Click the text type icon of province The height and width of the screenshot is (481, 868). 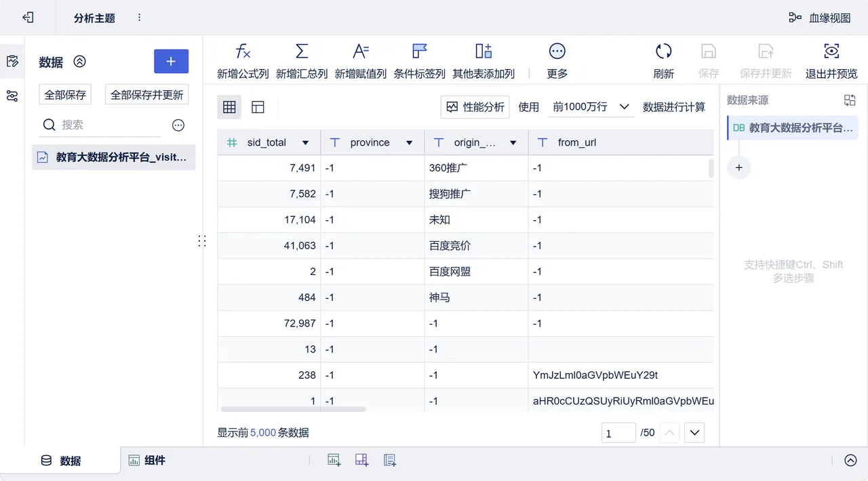coord(334,143)
